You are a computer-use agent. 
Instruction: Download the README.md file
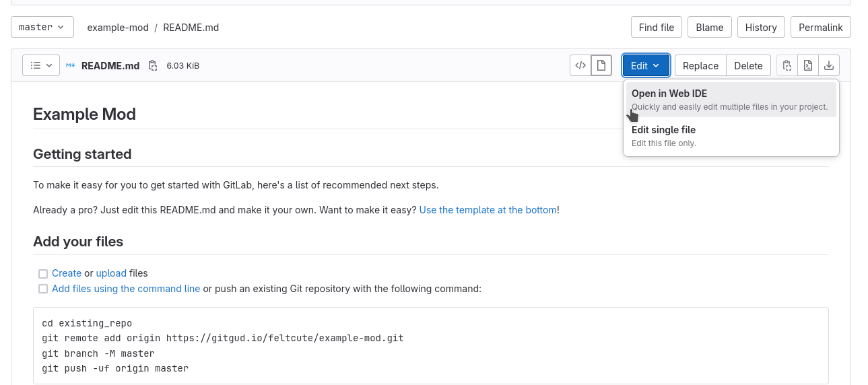[x=829, y=65]
